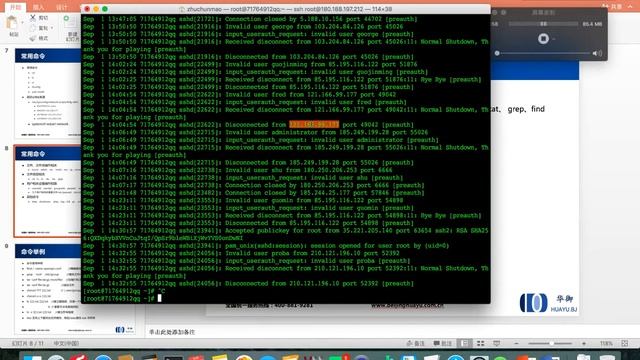
Task: Open the Copy (复制) dropdown arrow
Action: coord(52,28)
